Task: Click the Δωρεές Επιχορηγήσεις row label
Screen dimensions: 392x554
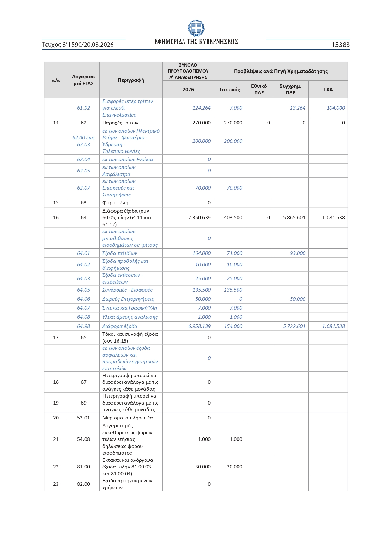Action: pyautogui.click(x=128, y=299)
